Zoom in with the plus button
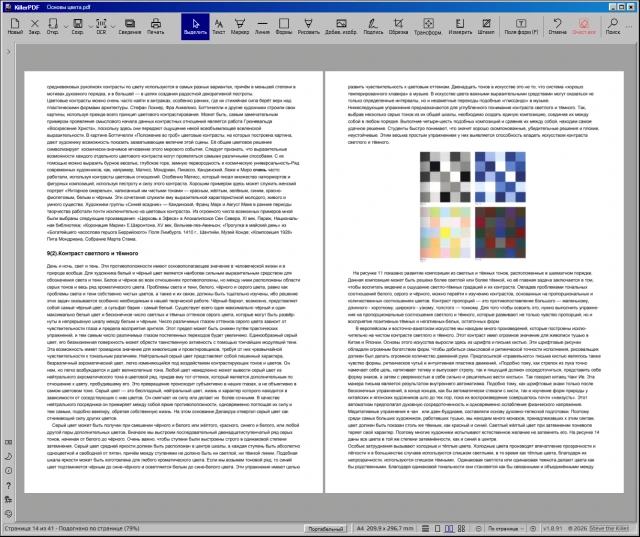 [x=533, y=528]
